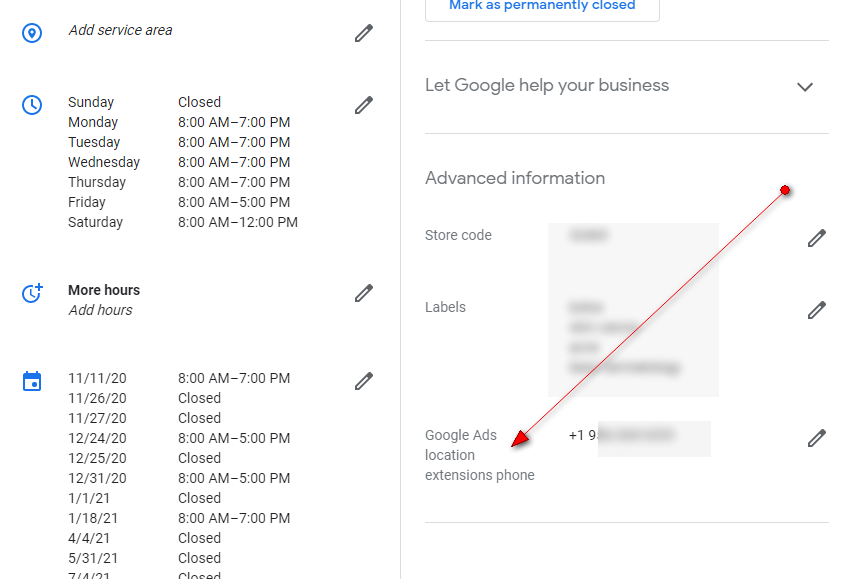The height and width of the screenshot is (579, 858).
Task: Click the +1 phone number field
Action: pos(654,438)
